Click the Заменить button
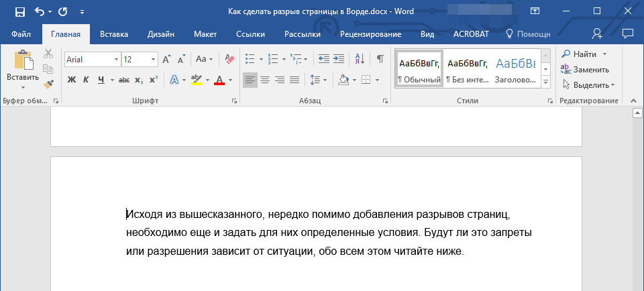The width and height of the screenshot is (644, 291). 586,69
